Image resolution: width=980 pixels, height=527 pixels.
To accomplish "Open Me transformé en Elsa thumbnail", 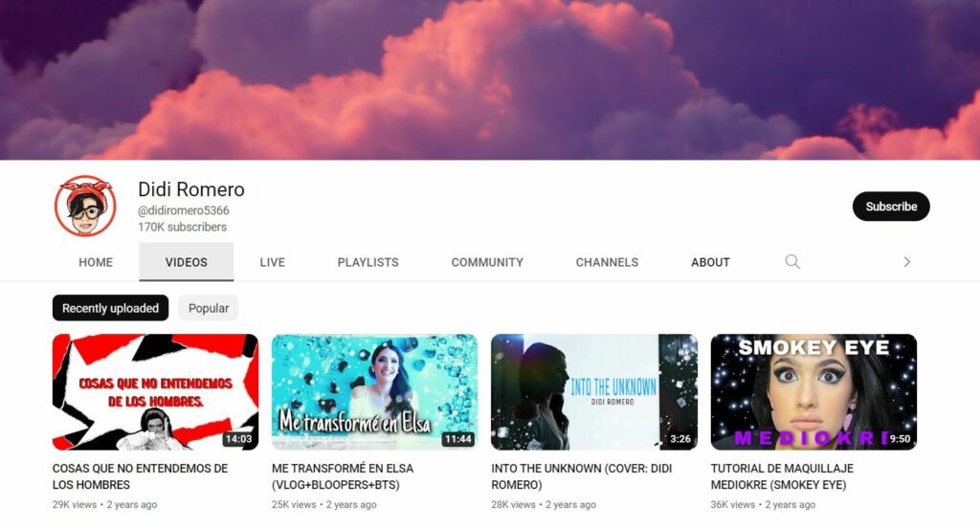I will pos(374,392).
